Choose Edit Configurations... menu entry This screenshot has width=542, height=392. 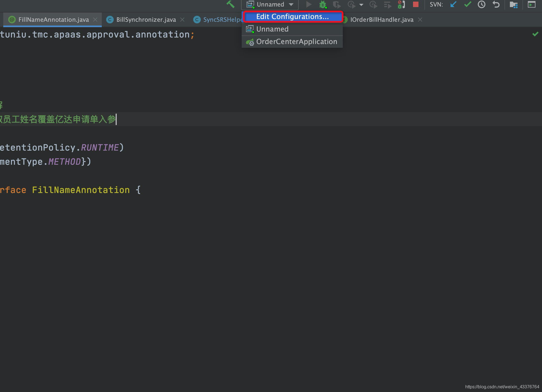(x=292, y=17)
